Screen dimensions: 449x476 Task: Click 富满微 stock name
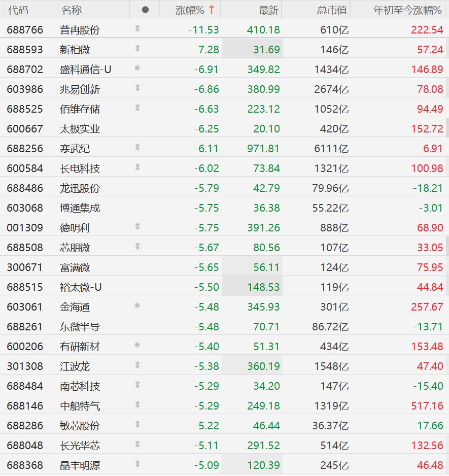pos(75,267)
